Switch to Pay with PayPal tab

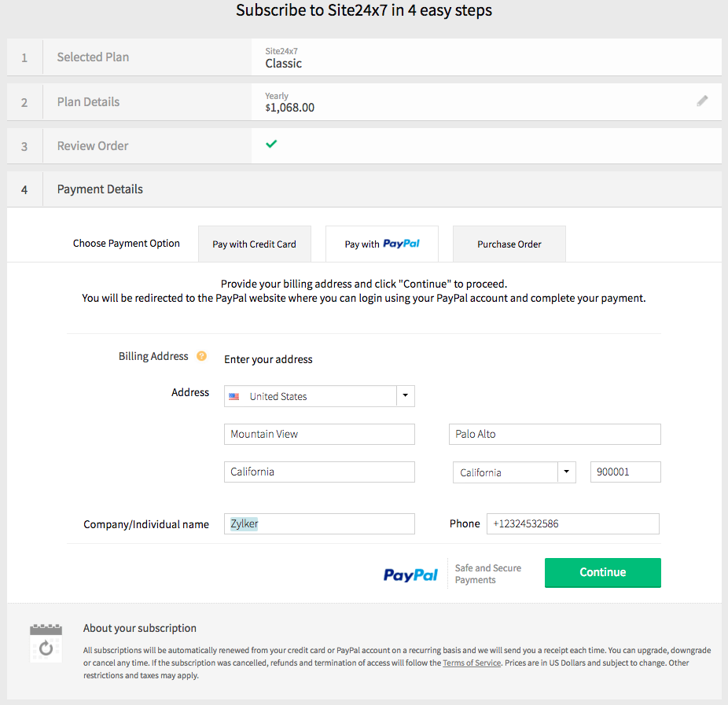pyautogui.click(x=382, y=244)
